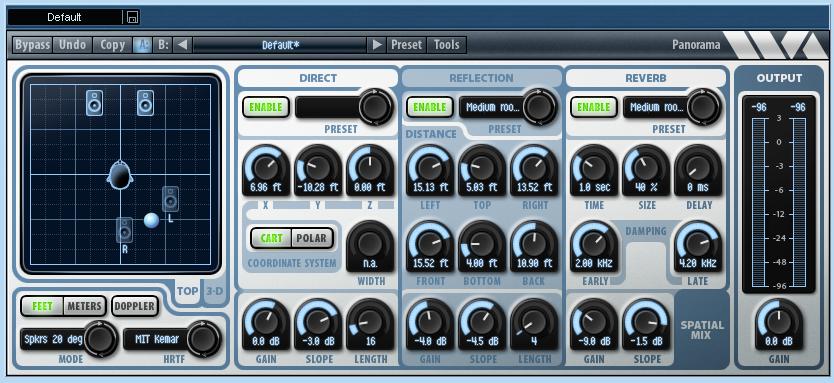Click the top-right speaker icon in the grid
The image size is (834, 383).
145,103
